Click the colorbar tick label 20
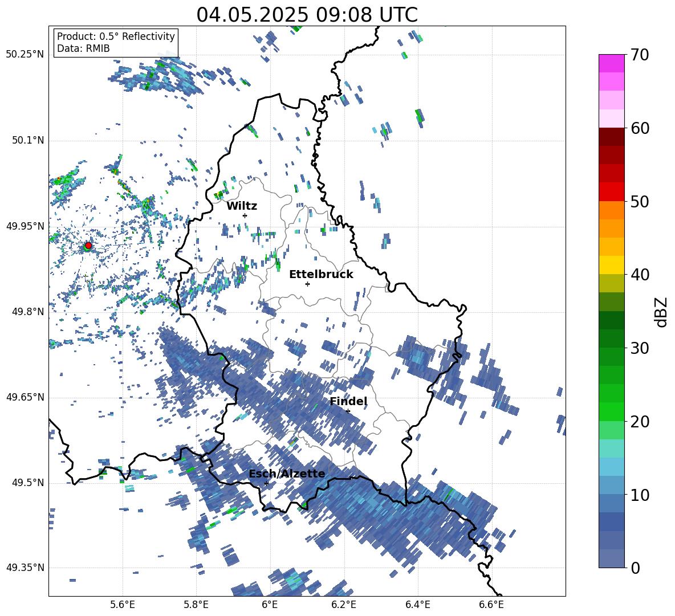 click(x=640, y=422)
